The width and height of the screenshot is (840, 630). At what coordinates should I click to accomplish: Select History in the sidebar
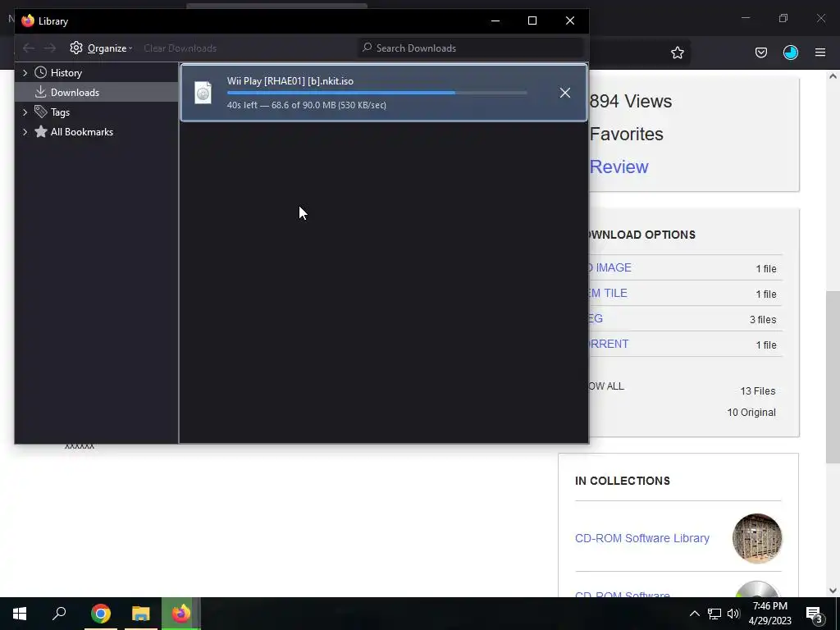66,73
